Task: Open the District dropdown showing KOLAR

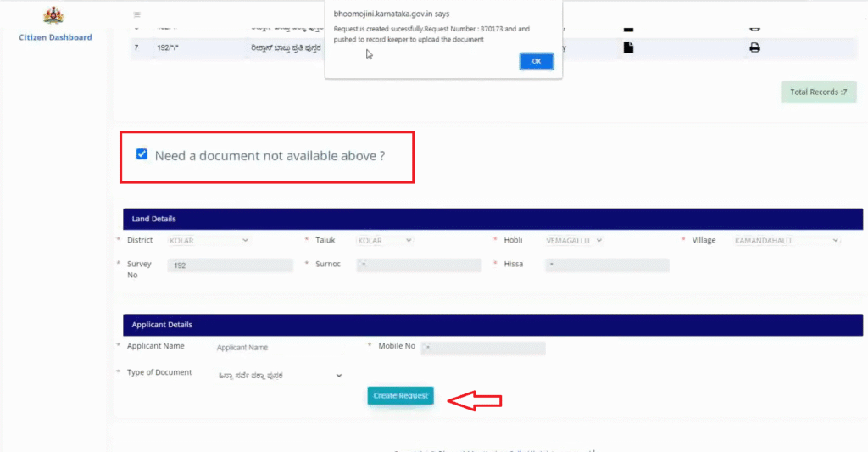Action: [209, 240]
